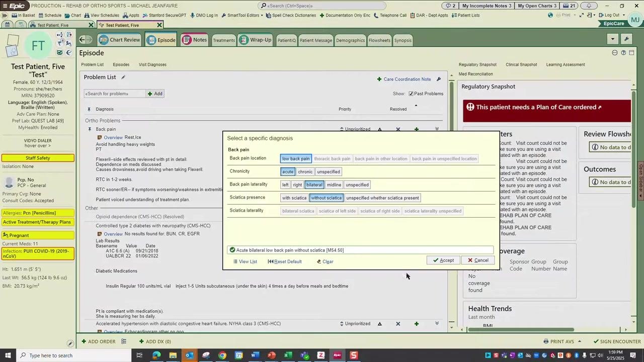Click the notifications bell icon in top bar
The height and width of the screenshot is (362, 644).
click(589, 6)
